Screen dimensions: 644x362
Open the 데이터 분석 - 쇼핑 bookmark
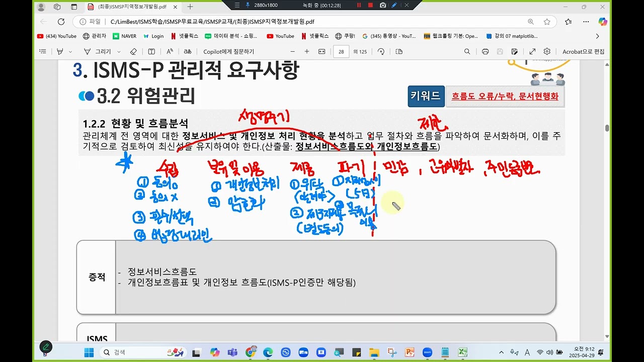tap(231, 36)
